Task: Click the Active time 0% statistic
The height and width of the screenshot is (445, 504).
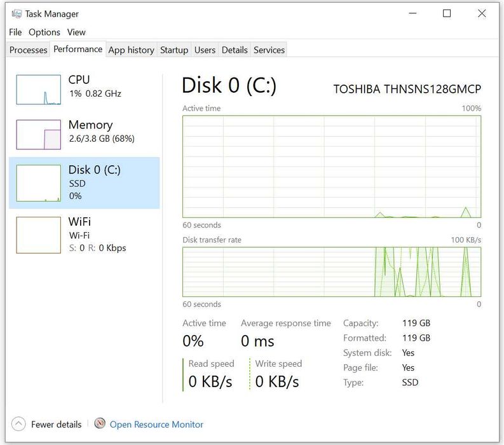Action: [193, 341]
